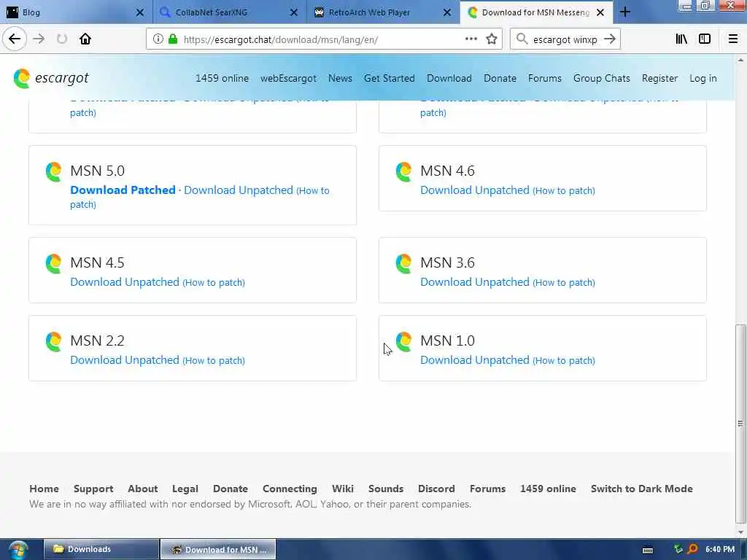Download Unpatched MSN 4.5
Image resolution: width=747 pixels, height=560 pixels.
[125, 282]
